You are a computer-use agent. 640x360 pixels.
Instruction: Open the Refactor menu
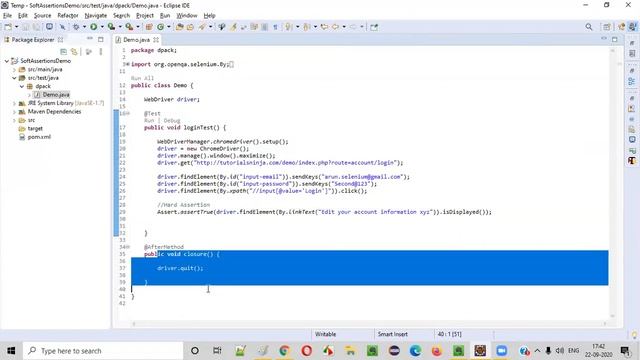[68, 16]
